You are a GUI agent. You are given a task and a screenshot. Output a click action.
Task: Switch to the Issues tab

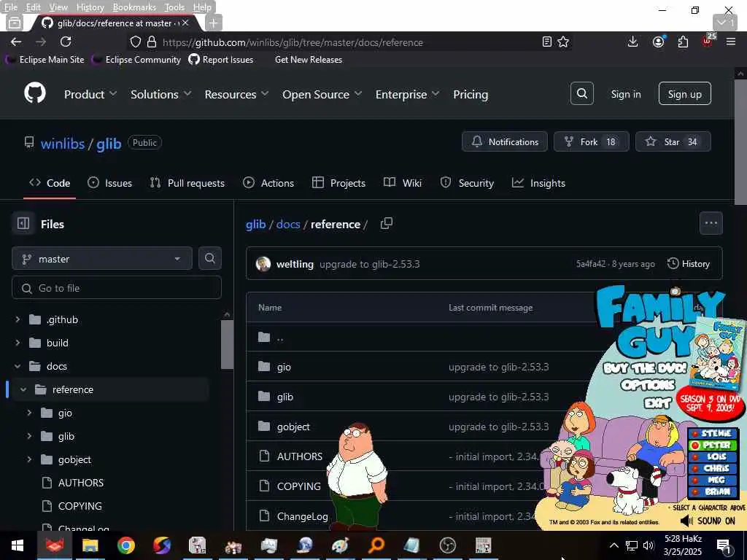(x=109, y=183)
